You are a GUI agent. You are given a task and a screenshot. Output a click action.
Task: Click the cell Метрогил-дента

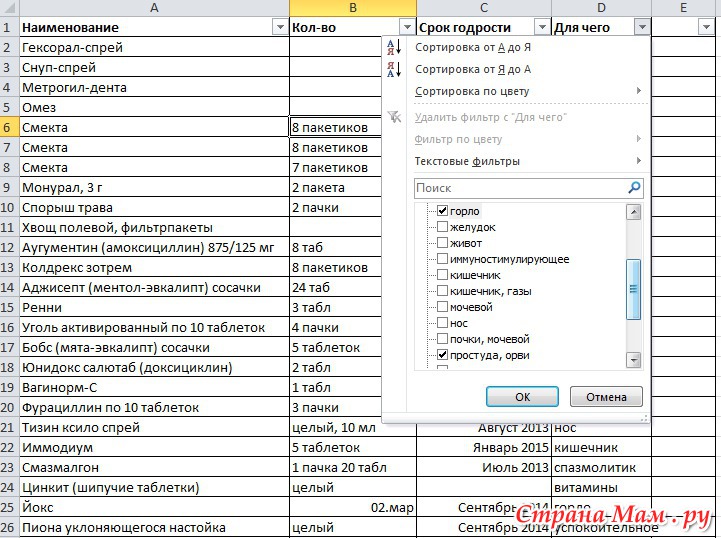click(x=154, y=87)
